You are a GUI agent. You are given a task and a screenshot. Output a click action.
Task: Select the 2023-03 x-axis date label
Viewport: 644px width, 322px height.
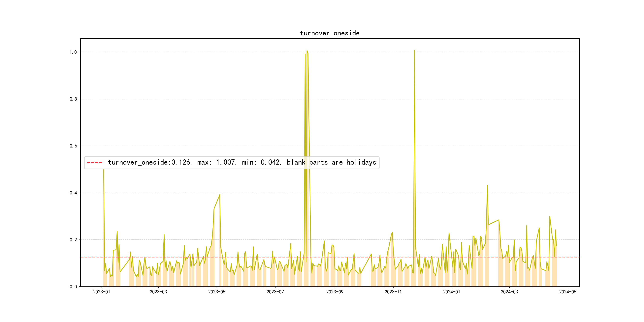coord(158,292)
